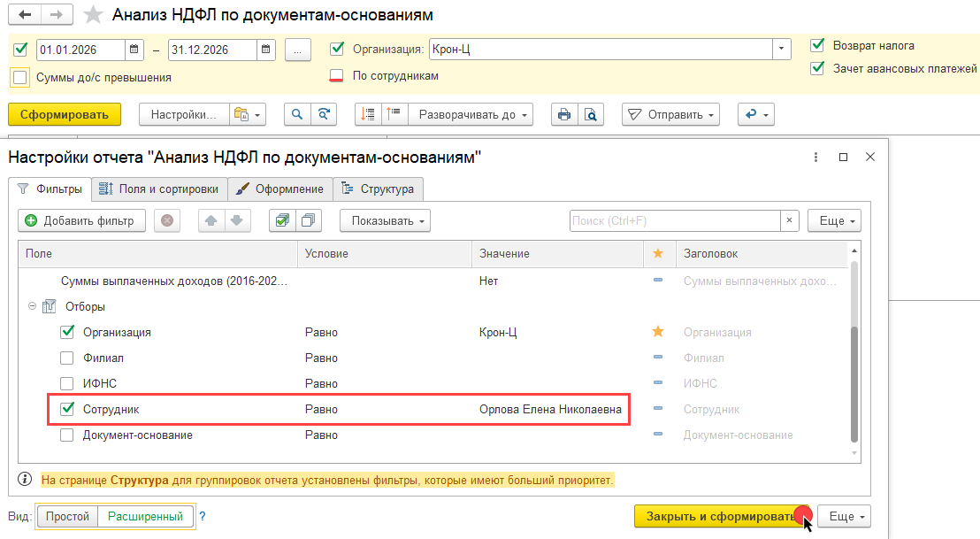Switch to Структура tab
Screen dimensions: 980x539
[x=379, y=189]
